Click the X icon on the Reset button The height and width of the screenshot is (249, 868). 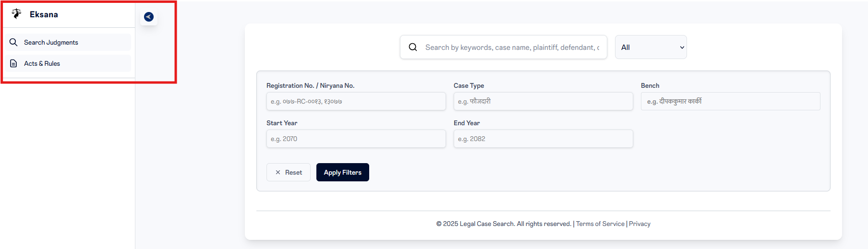click(277, 172)
